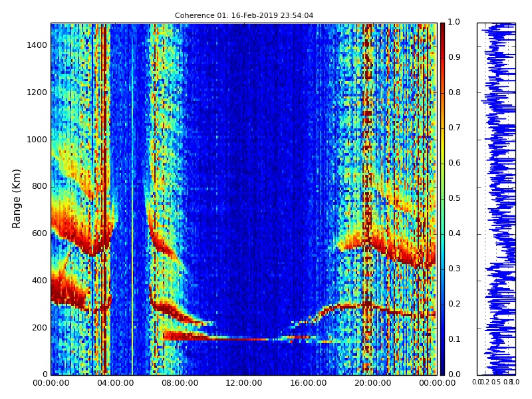The width and height of the screenshot is (532, 399).
Task: Click the red horizontal echo band near 150 km
Action: (237, 337)
